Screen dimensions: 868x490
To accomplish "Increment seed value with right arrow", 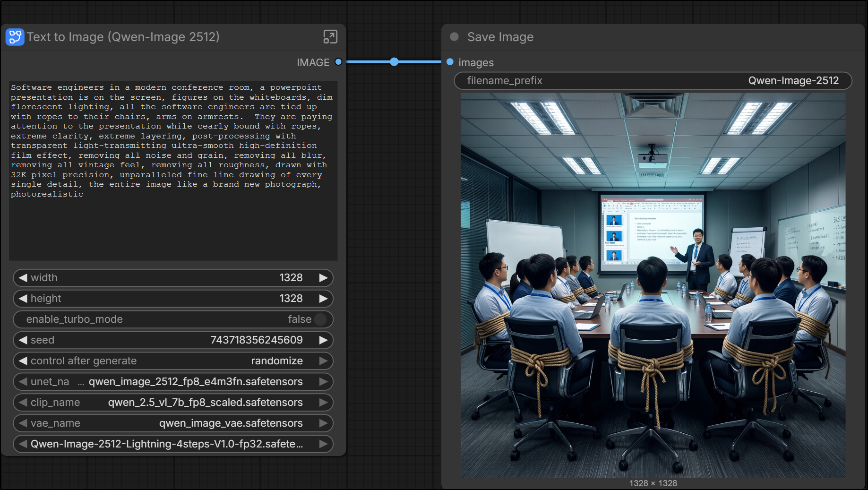I will point(323,340).
